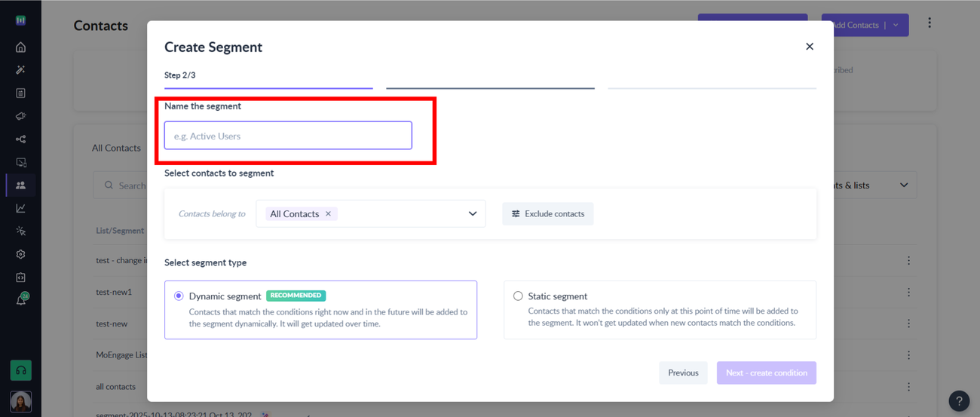
Task: Open row menu for test-new
Action: (x=908, y=323)
